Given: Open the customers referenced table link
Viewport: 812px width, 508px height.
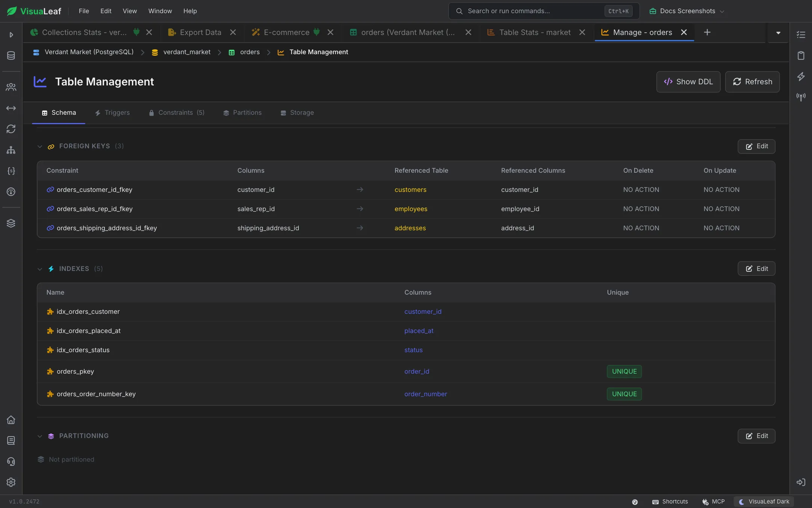Looking at the screenshot, I should click(411, 190).
